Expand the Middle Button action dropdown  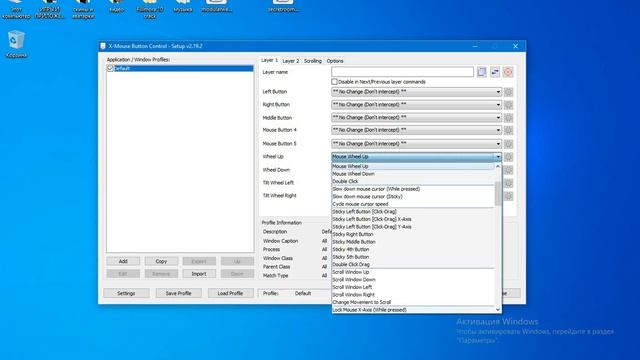click(498, 118)
